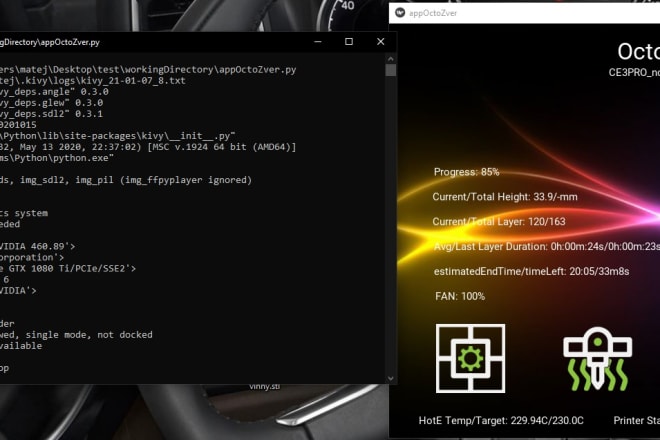660x440 pixels.
Task: Maximize the appOctoZver.py console window
Action: pyautogui.click(x=349, y=42)
